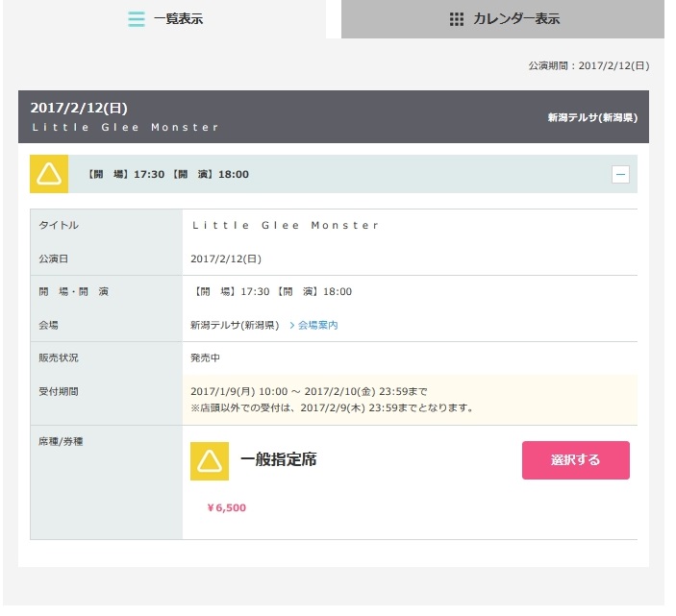Image resolution: width=676 pixels, height=616 pixels.
Task: Click Little Glee Monster subtitle in dark header
Action: [x=125, y=128]
